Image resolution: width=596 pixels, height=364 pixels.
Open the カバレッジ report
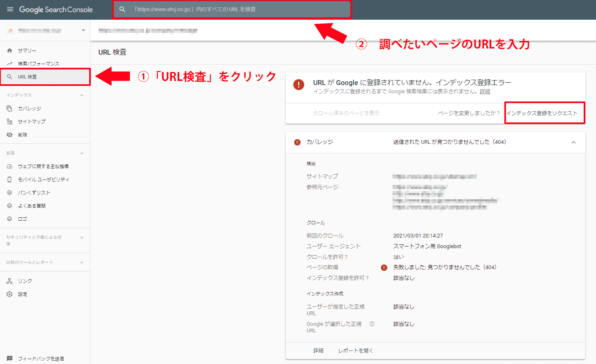click(x=30, y=108)
